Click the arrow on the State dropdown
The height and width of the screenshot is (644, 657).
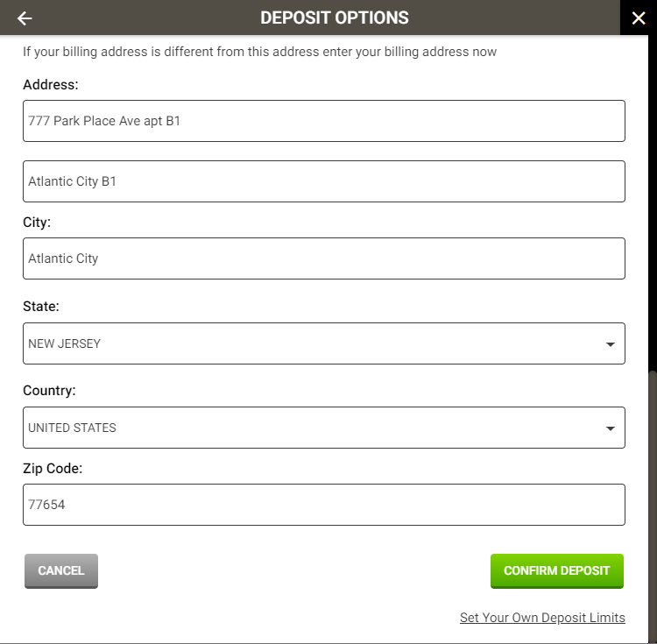tap(611, 344)
